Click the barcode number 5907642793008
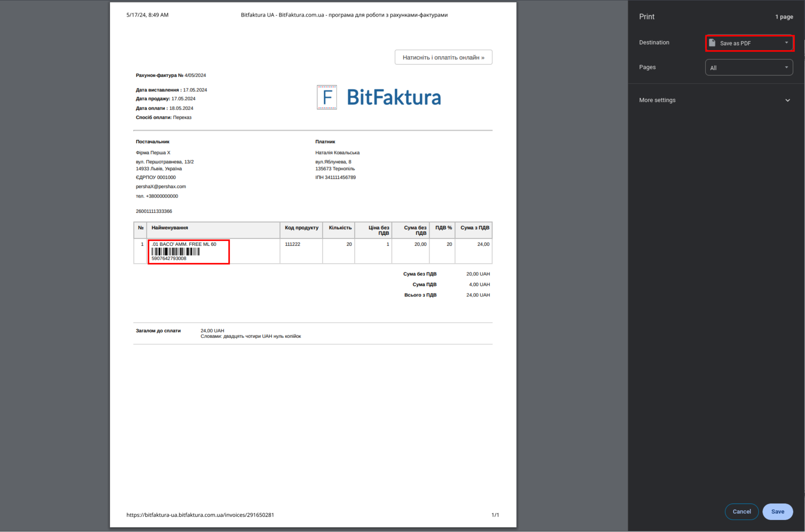 tap(169, 259)
